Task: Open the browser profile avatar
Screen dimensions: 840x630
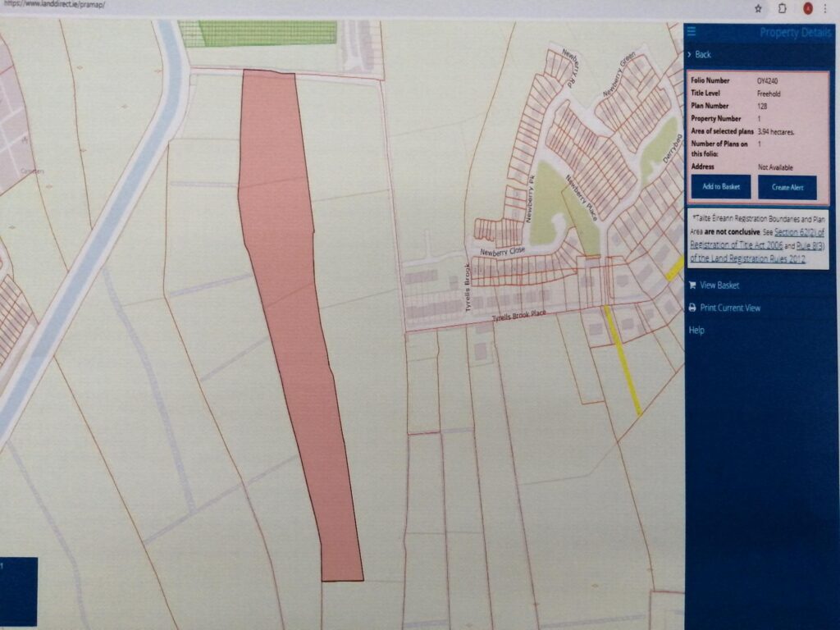Action: click(807, 8)
